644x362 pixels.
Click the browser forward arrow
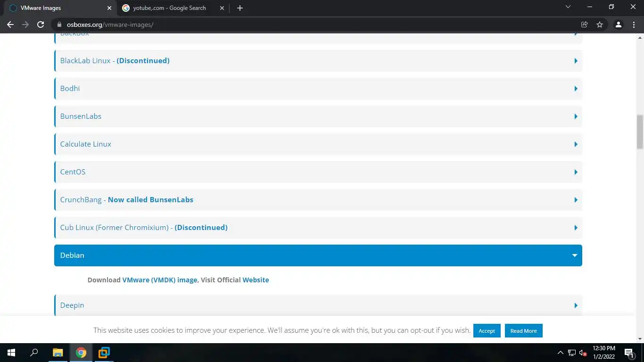(x=25, y=25)
